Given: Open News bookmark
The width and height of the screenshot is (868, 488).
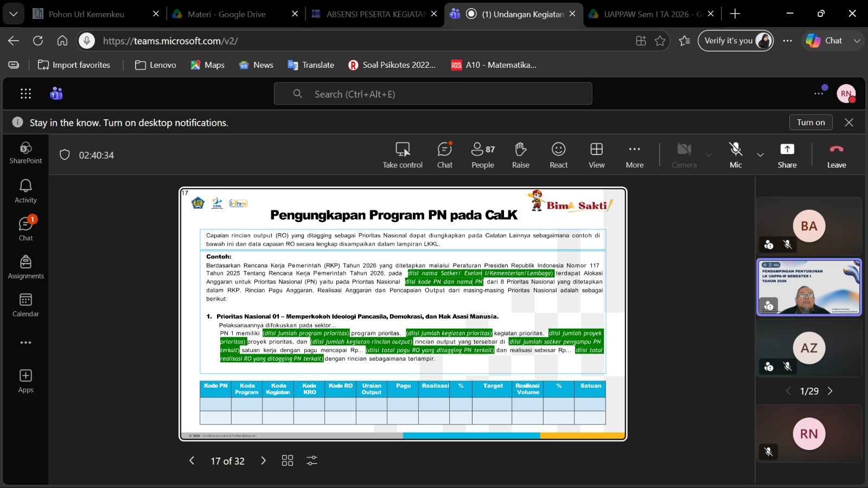Looking at the screenshot, I should (x=256, y=65).
